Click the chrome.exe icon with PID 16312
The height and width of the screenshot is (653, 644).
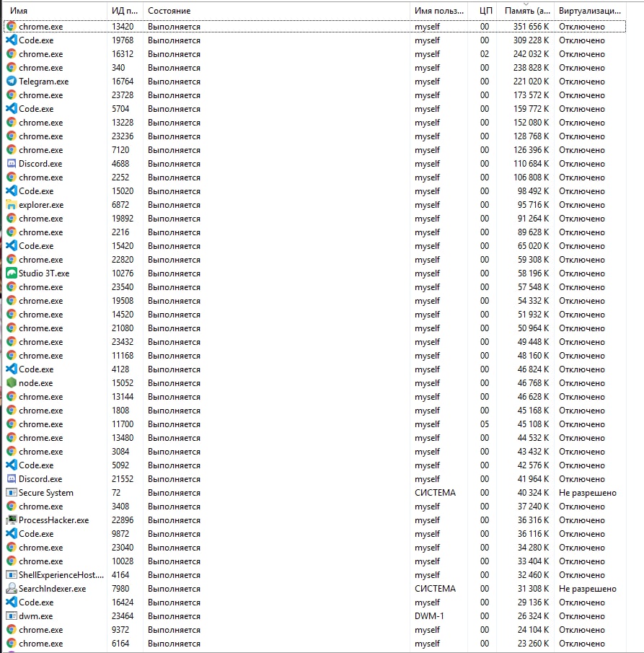click(x=12, y=53)
